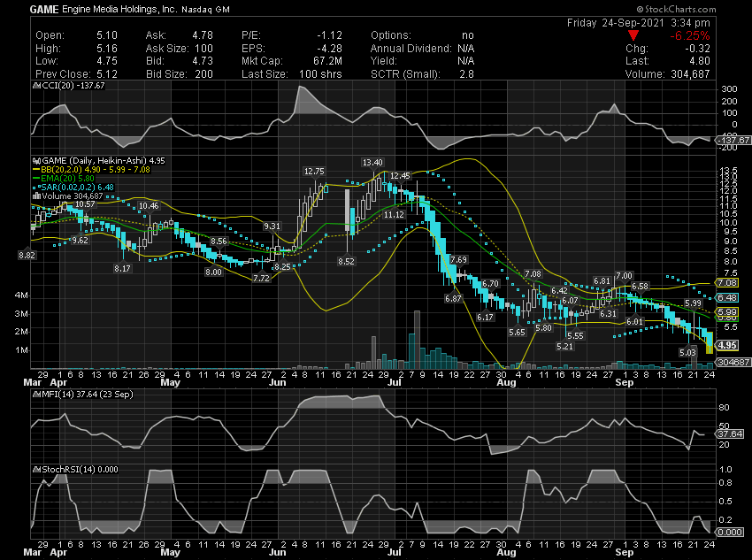Click the Mkt Cap value 67.2M

[x=328, y=61]
